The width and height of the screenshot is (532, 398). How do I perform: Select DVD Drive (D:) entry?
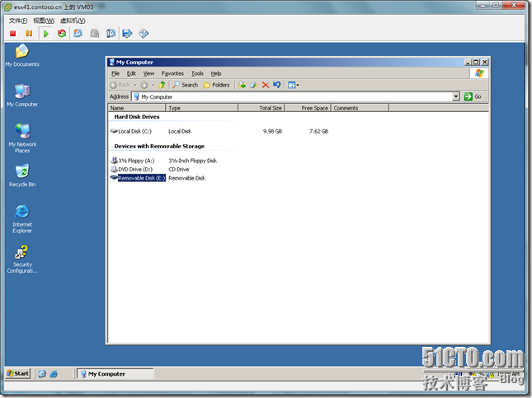132,170
